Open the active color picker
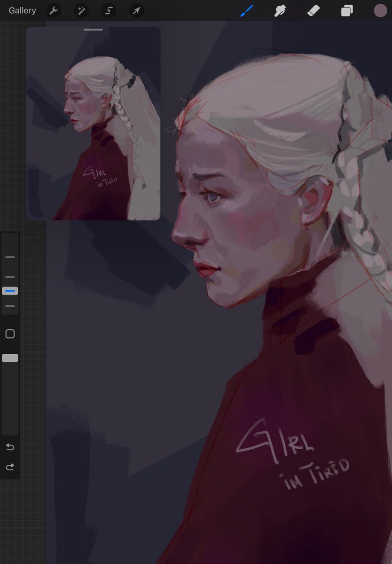The height and width of the screenshot is (564, 392). click(380, 10)
